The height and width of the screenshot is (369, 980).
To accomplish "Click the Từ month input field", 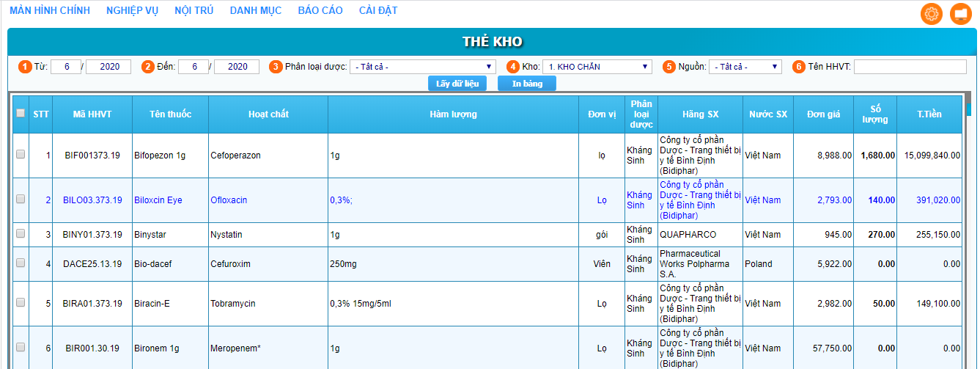I will tap(66, 67).
